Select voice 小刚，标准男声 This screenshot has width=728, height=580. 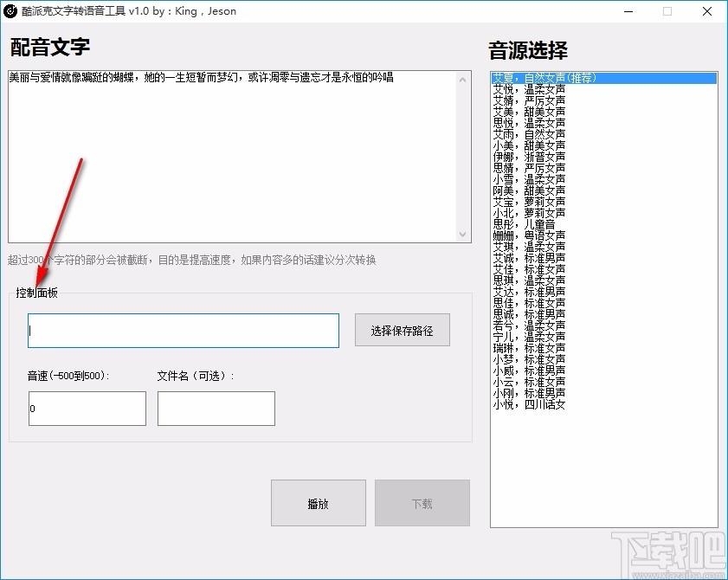603,393
